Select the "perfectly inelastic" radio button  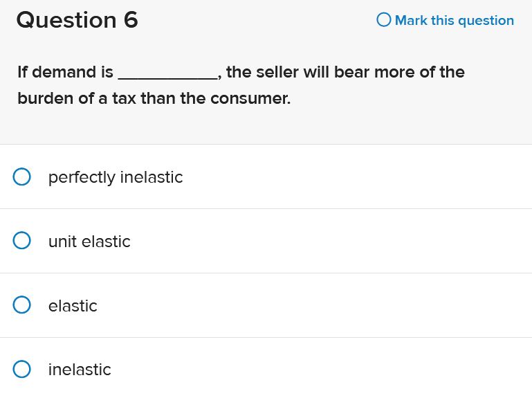pos(22,177)
